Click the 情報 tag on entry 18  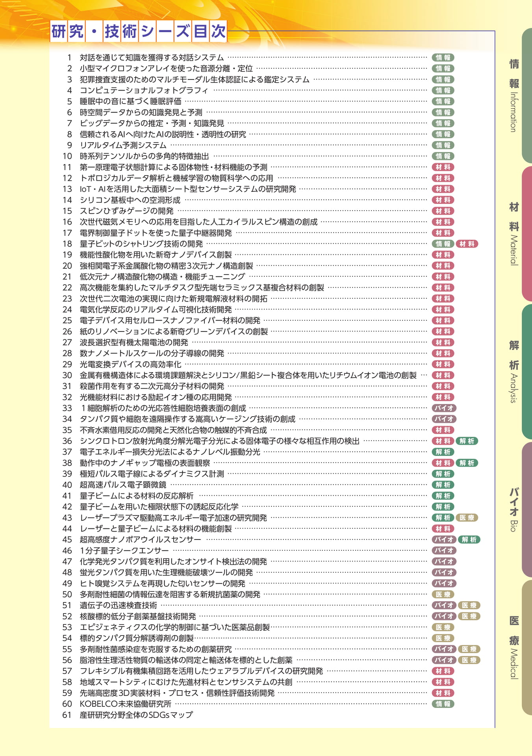point(443,244)
